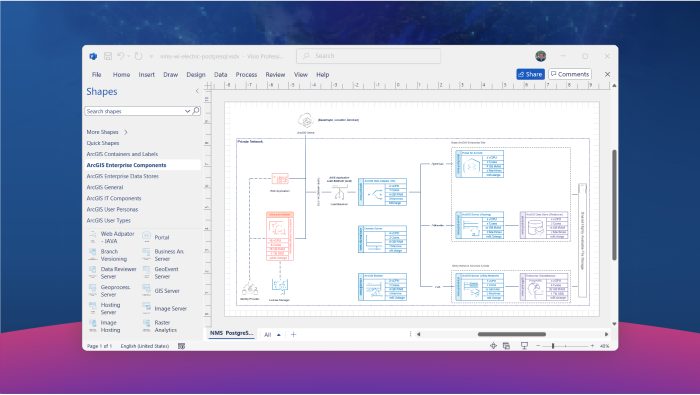Open the Draw ribbon tab
This screenshot has height=395, width=700.
click(x=171, y=75)
